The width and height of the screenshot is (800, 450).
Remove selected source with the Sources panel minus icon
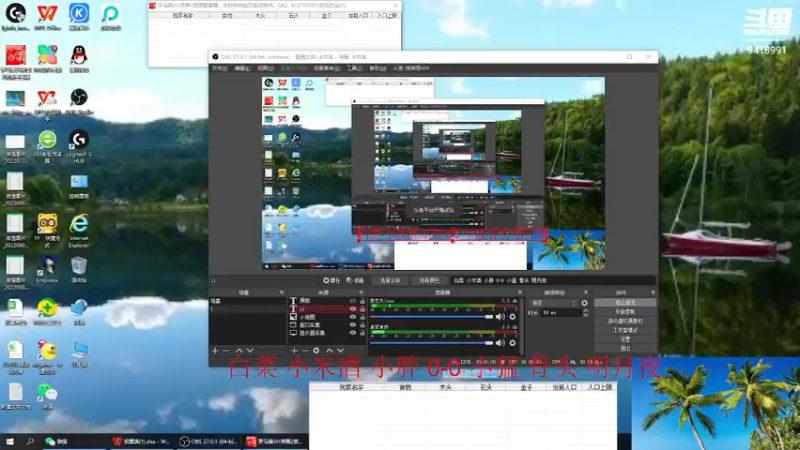click(305, 351)
